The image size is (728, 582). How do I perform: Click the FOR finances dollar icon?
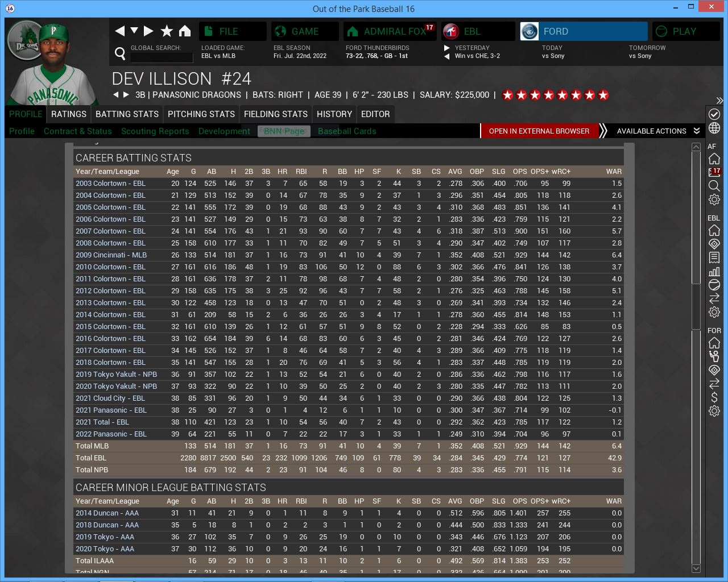(x=714, y=397)
